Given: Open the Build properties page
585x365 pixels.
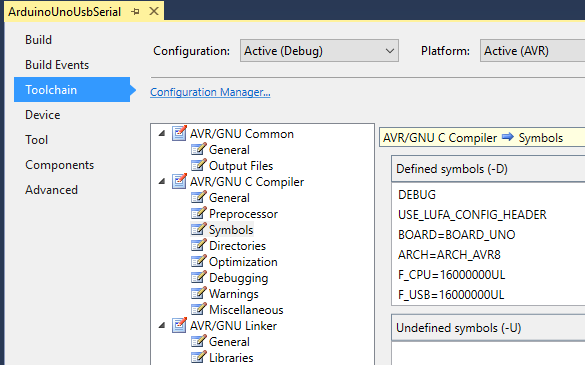Looking at the screenshot, I should click(38, 40).
